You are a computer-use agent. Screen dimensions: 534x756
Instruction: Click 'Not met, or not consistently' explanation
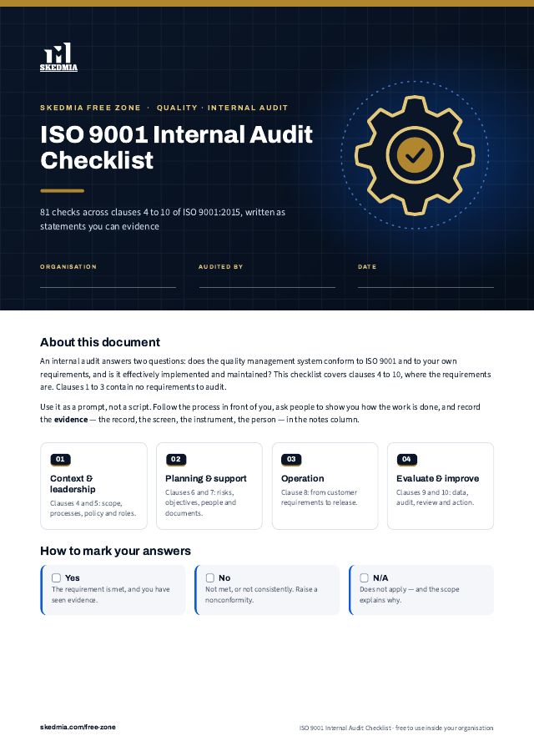261,594
